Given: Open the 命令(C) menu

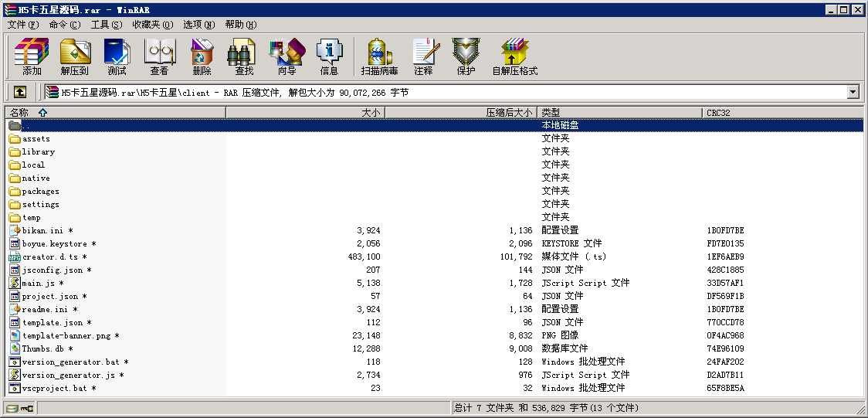Looking at the screenshot, I should tap(65, 25).
